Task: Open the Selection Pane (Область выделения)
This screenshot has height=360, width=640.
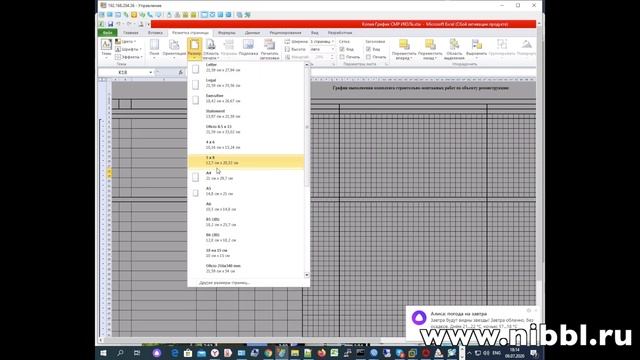Action: [454, 49]
